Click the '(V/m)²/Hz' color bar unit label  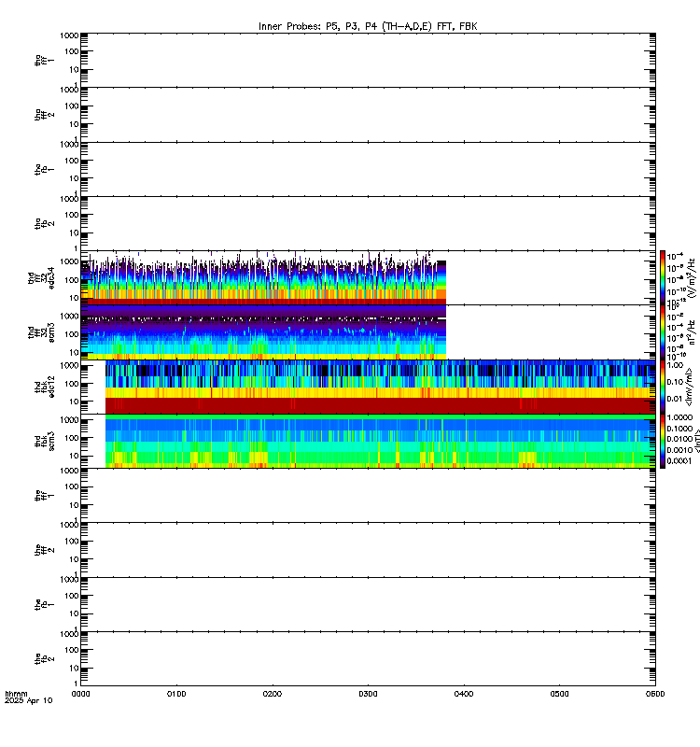point(692,277)
